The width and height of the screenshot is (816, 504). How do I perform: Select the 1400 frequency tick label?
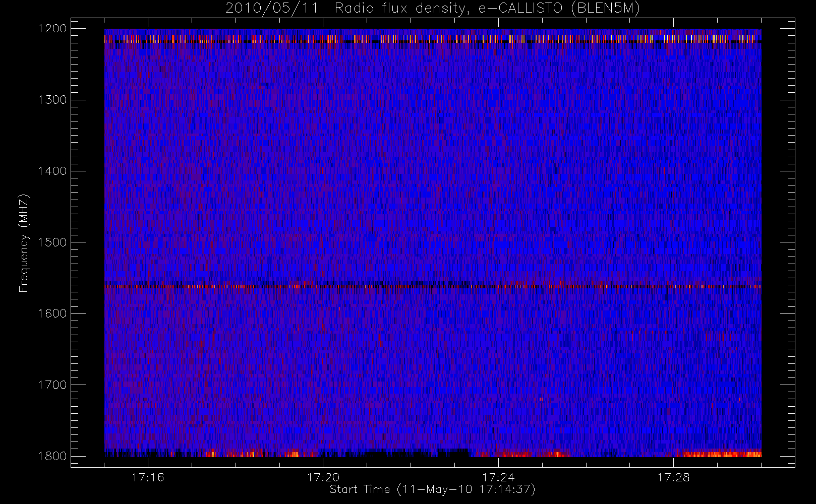53,171
